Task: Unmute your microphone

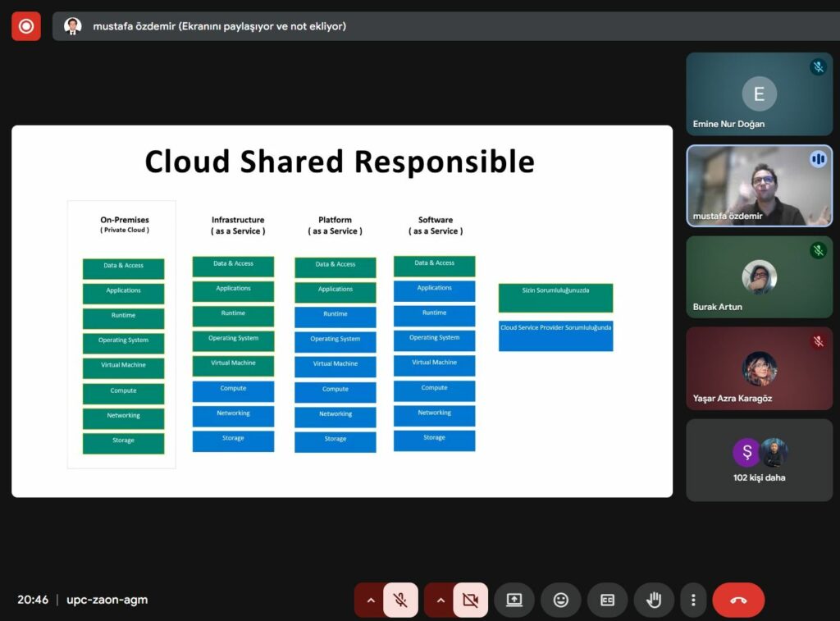Action: click(x=400, y=600)
